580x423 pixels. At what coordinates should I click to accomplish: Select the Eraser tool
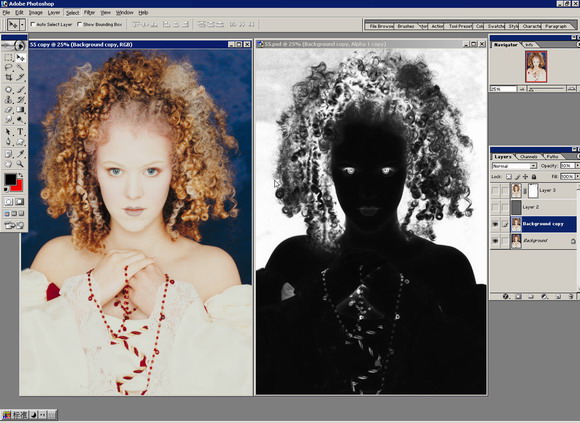pyautogui.click(x=8, y=109)
